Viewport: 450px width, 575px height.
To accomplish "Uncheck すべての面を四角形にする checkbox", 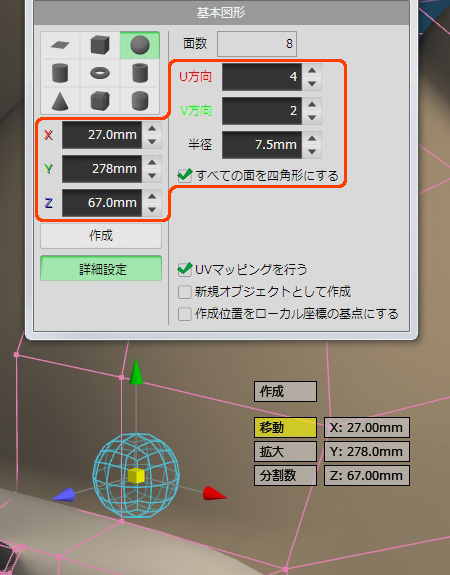I will tap(185, 176).
